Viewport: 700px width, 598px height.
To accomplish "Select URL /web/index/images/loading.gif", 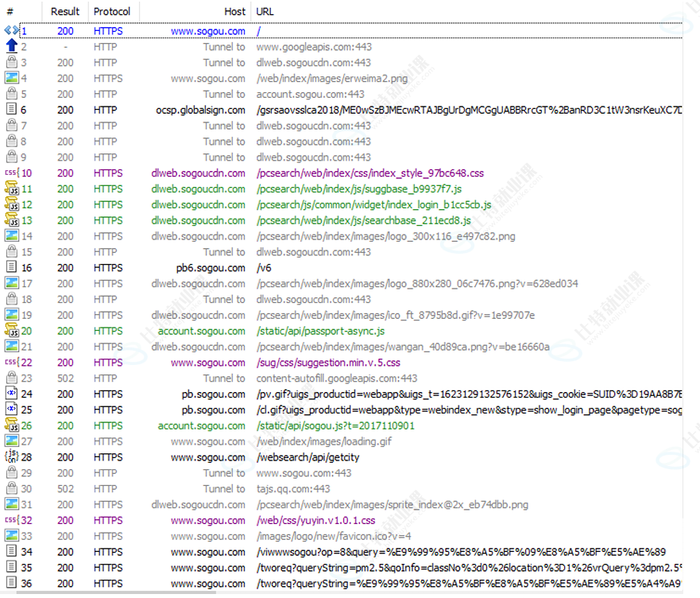I will point(323,441).
